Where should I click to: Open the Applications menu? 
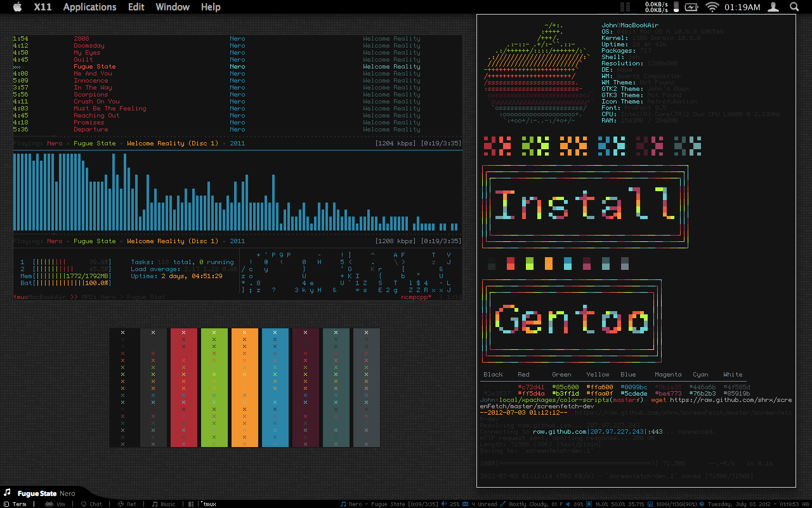[x=89, y=7]
